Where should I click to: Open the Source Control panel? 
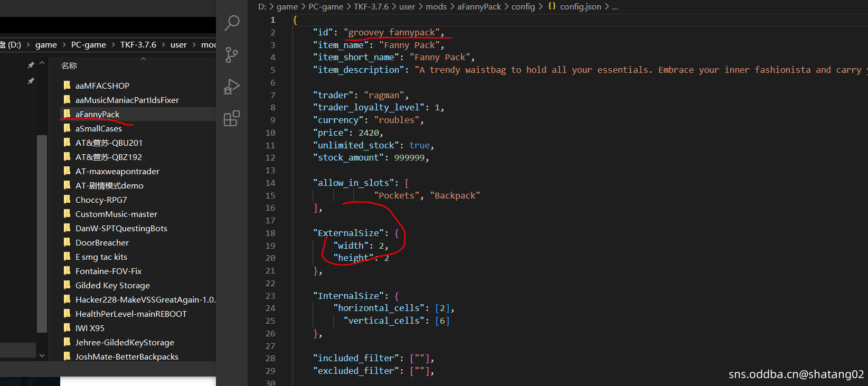coord(232,55)
